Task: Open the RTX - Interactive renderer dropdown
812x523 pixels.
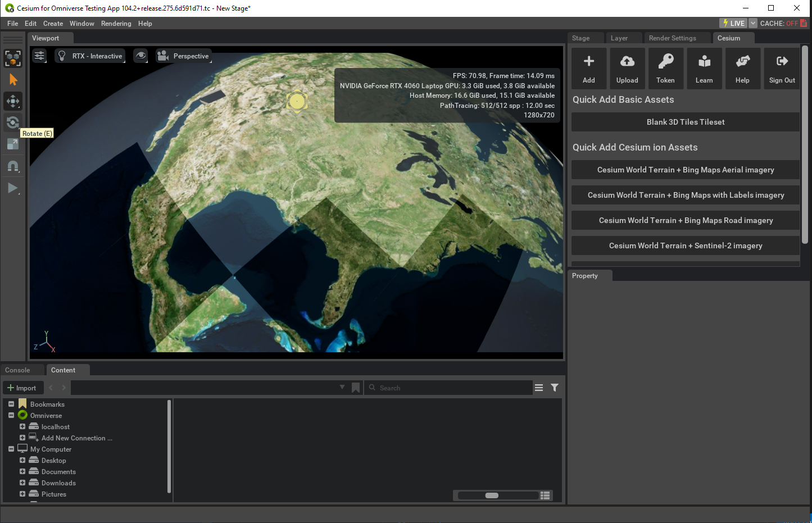Action: pos(90,56)
